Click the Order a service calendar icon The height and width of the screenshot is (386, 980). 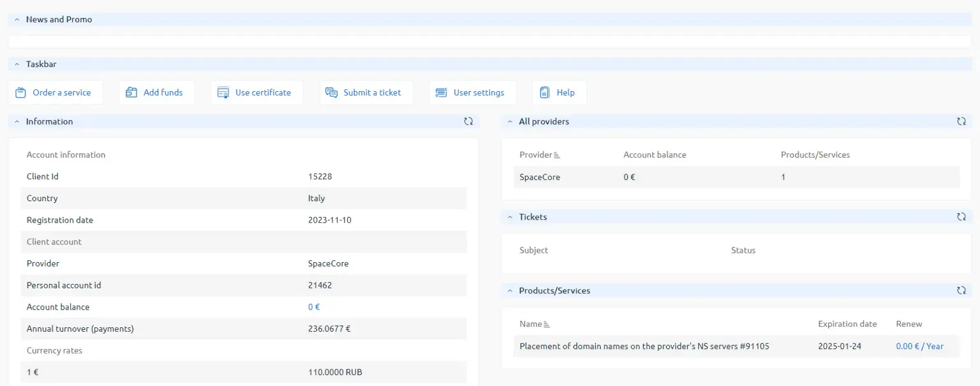click(19, 92)
